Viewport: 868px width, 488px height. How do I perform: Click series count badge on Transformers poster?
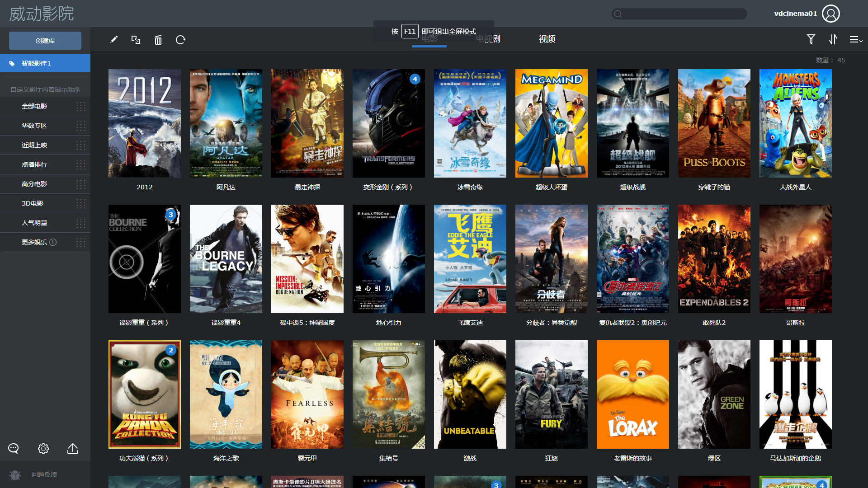415,79
